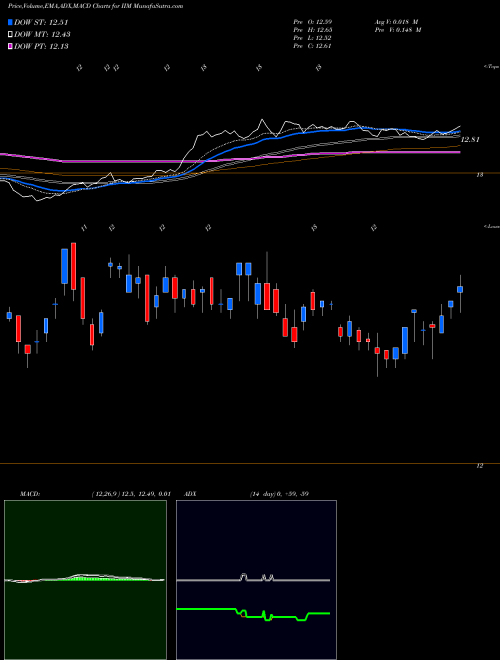Screen dimensions: 500x660
Task: Click the Lows marker label at right edge
Action: tap(492, 227)
